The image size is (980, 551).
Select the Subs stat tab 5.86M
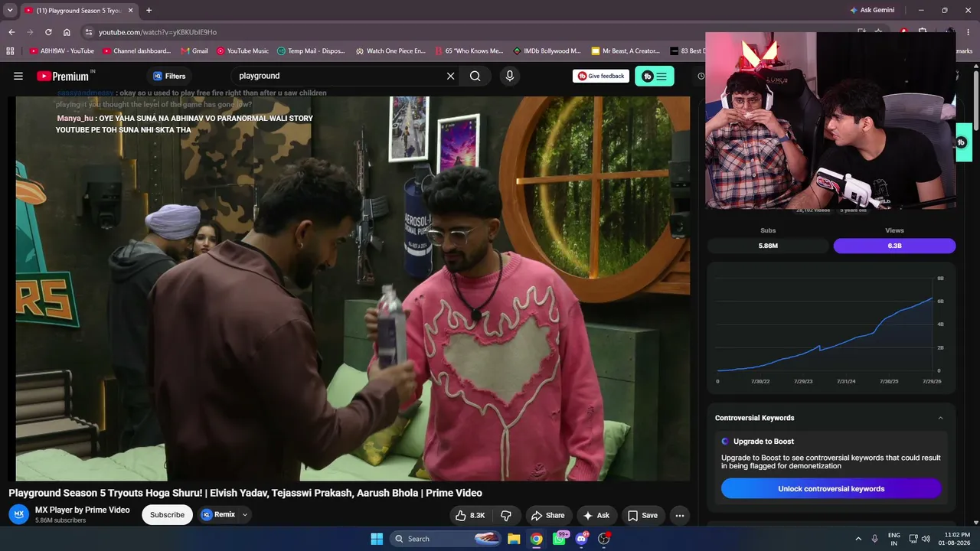click(768, 246)
